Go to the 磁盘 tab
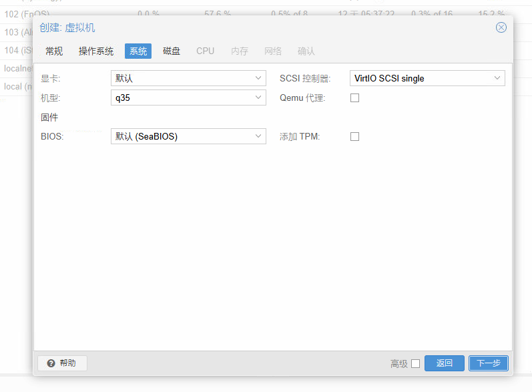This screenshot has width=532, height=392. point(172,51)
